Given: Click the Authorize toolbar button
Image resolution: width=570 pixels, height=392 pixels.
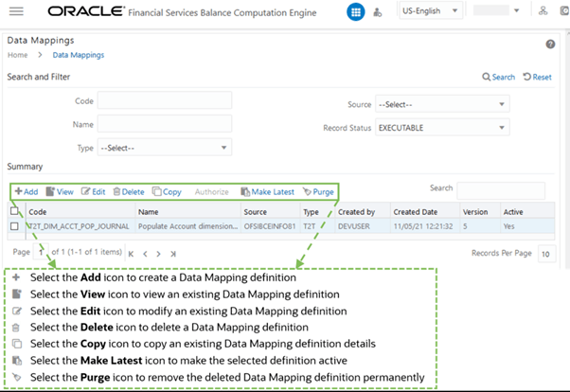Looking at the screenshot, I should [211, 192].
